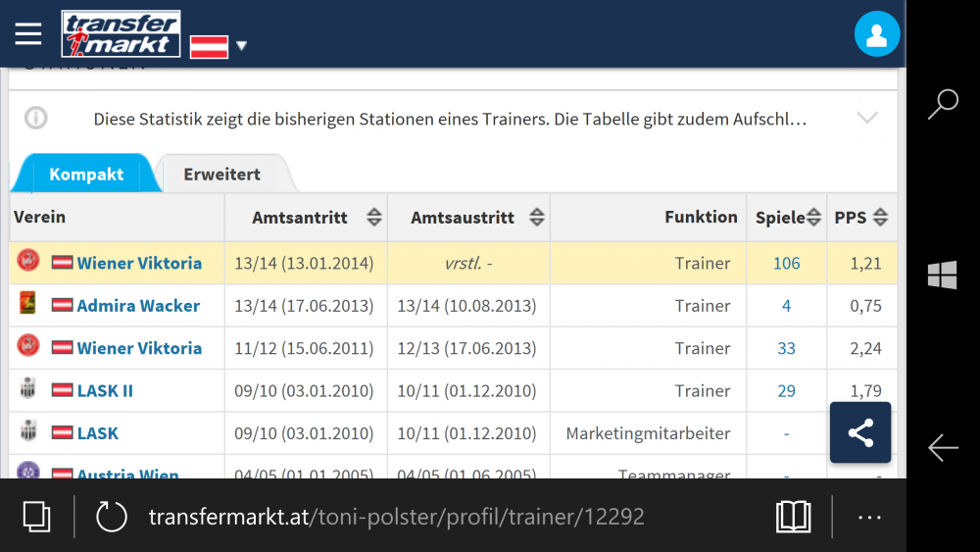
Task: Click the Verein column header
Action: pos(39,217)
